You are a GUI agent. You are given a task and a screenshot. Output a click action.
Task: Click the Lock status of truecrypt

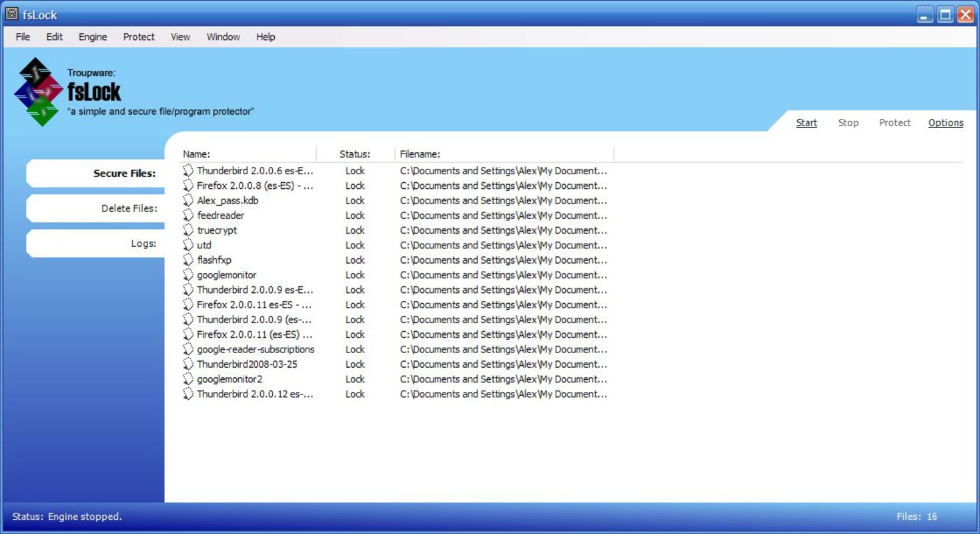[355, 230]
